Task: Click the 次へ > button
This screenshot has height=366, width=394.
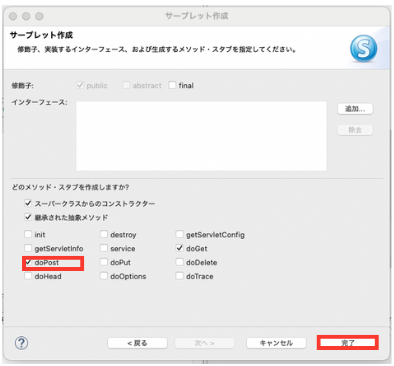Action: coord(204,343)
